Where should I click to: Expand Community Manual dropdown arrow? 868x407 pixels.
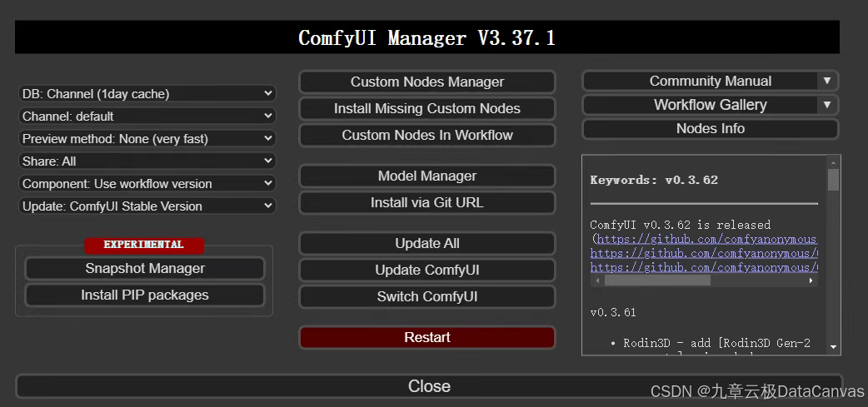827,81
